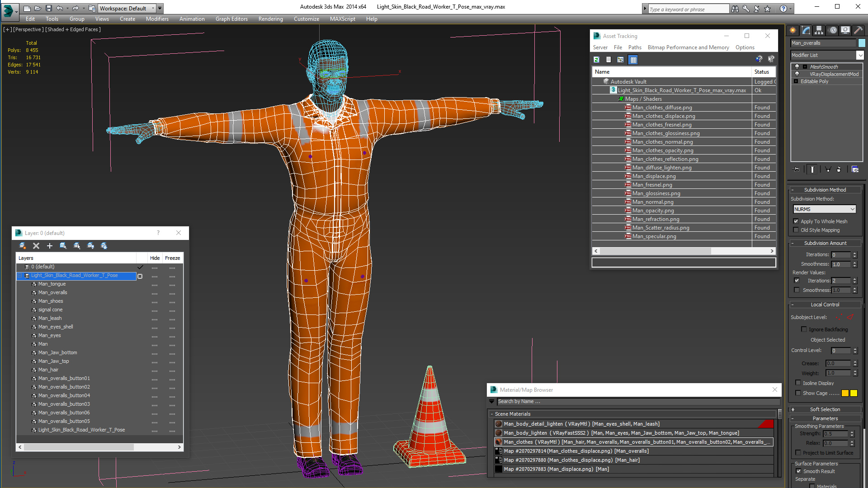Toggle Render Values Iterations checkbox
The image size is (868, 488).
(x=797, y=281)
